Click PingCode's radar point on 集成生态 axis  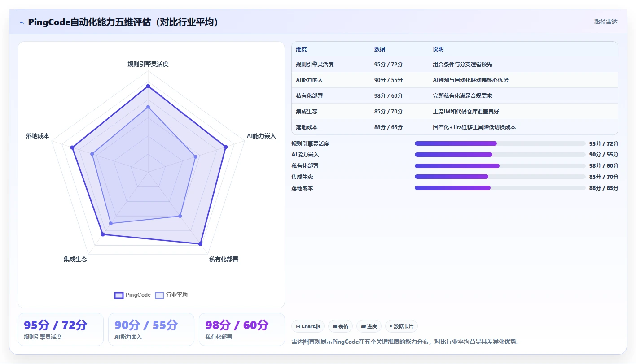click(x=103, y=234)
